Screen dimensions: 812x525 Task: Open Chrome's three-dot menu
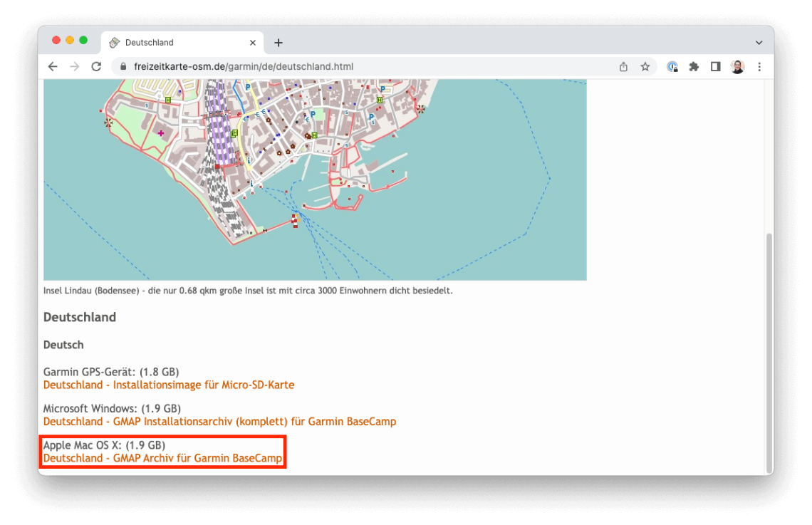point(759,66)
